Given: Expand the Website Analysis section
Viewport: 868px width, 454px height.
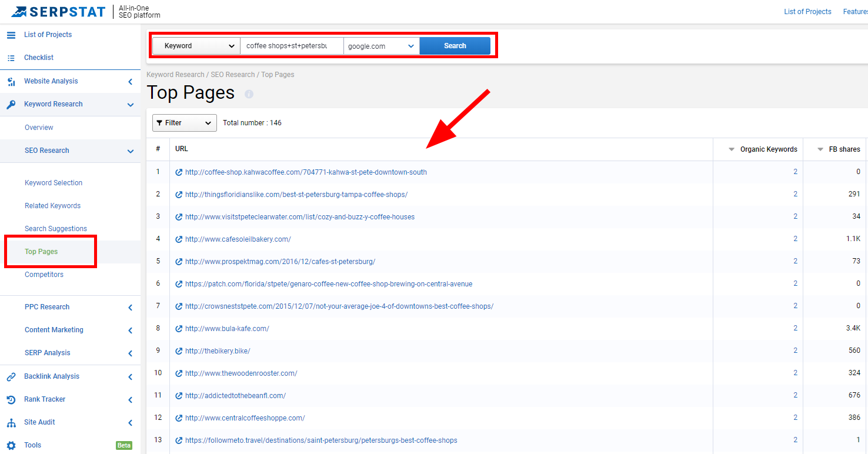Looking at the screenshot, I should tap(130, 82).
